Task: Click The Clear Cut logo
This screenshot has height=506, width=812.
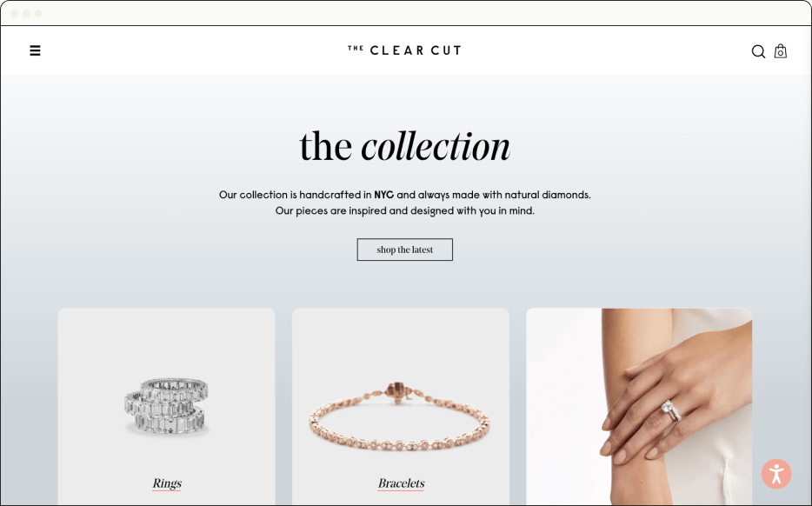Action: 404,50
